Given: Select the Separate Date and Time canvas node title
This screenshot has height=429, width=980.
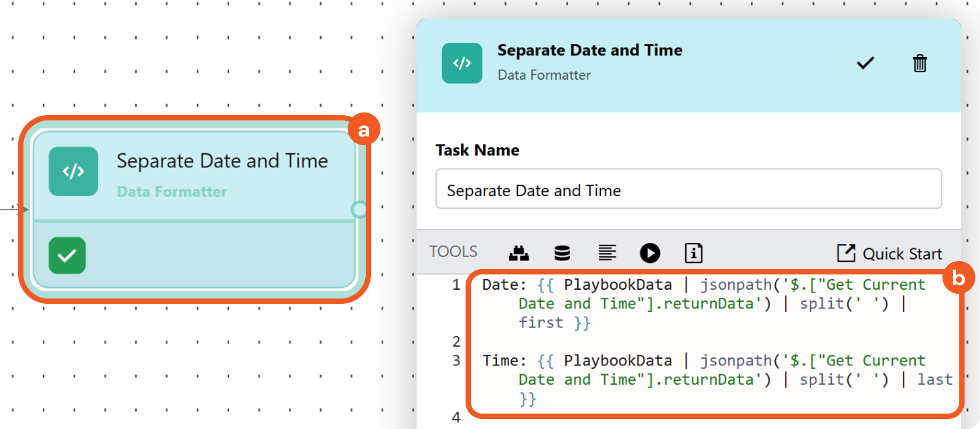Looking at the screenshot, I should 222,161.
